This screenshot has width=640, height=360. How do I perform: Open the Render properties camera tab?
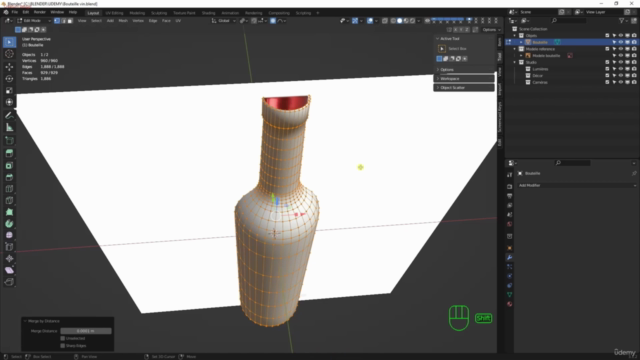coord(509,187)
